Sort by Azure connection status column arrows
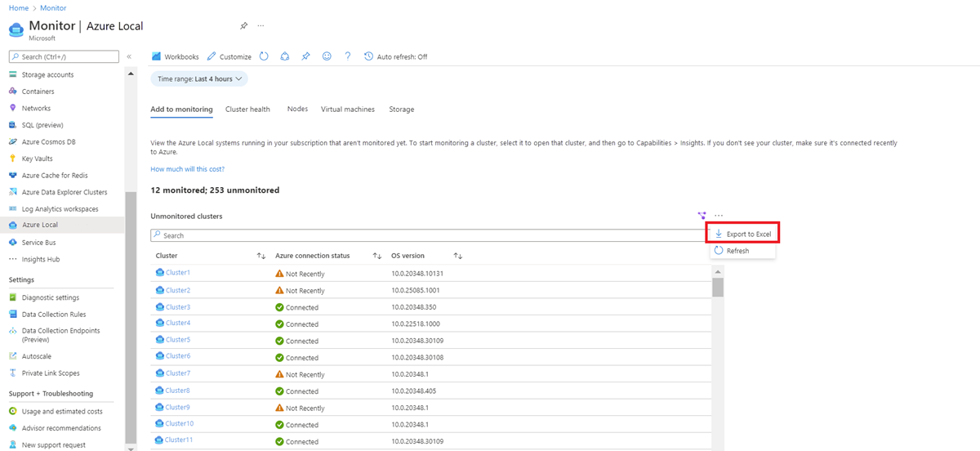 point(377,256)
